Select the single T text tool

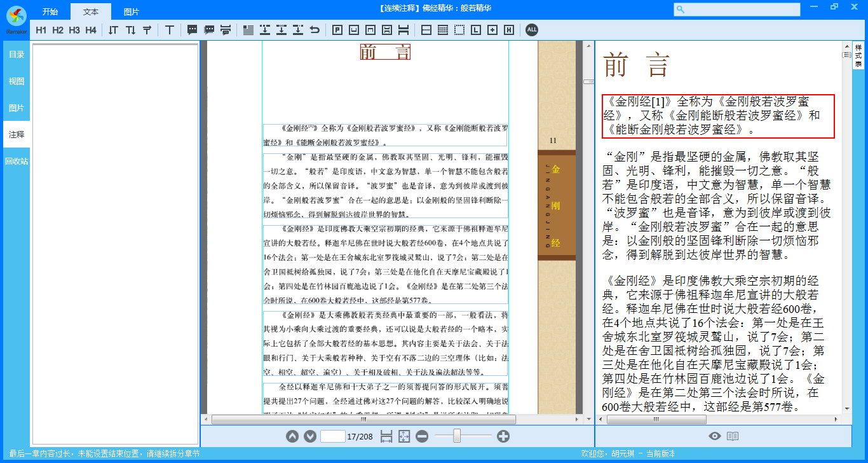coord(170,30)
